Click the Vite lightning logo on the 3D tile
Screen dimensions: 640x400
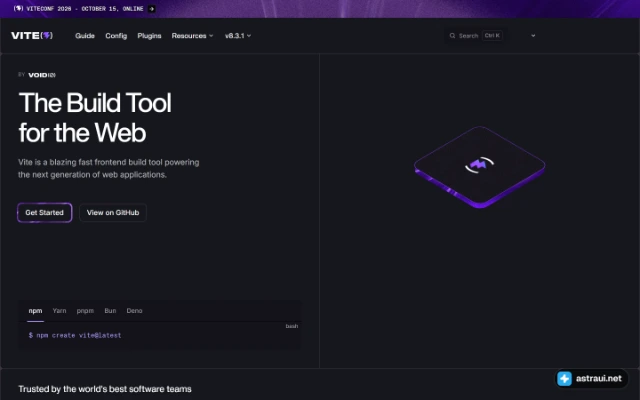coord(479,164)
